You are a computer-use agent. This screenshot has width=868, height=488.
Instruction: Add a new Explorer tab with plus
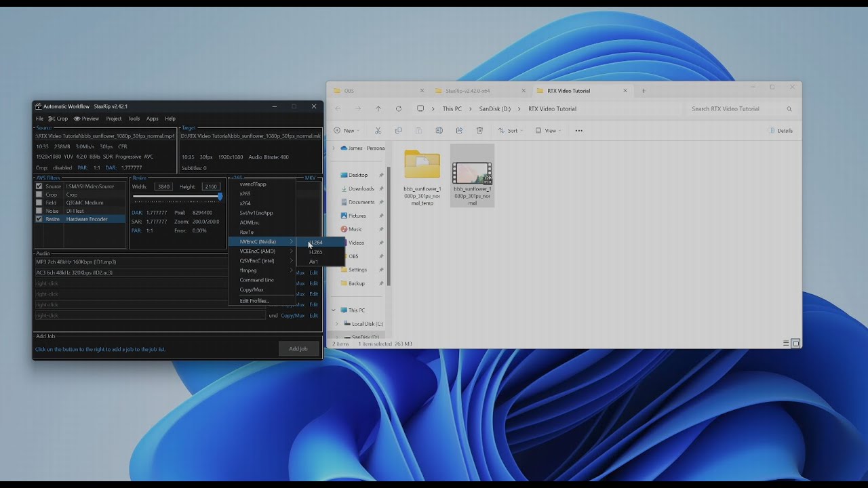[x=644, y=91]
